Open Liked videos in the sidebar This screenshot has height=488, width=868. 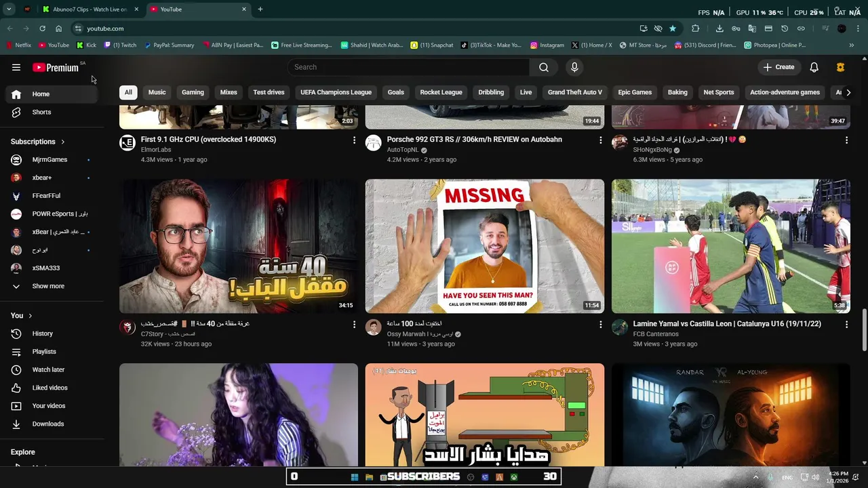pos(52,388)
